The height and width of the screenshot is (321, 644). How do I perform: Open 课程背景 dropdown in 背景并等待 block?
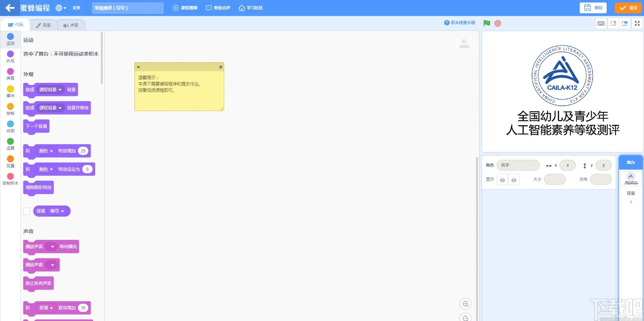tap(50, 108)
